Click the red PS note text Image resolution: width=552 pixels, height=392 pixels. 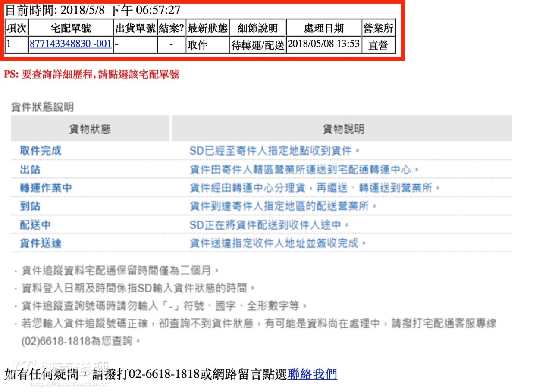(91, 74)
